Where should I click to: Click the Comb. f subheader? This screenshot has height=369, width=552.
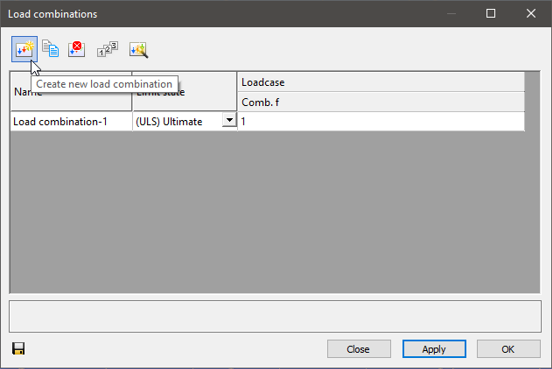coord(381,102)
